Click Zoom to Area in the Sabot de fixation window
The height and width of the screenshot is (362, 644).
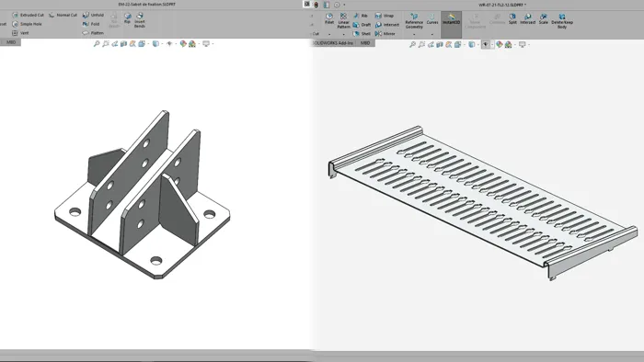106,43
